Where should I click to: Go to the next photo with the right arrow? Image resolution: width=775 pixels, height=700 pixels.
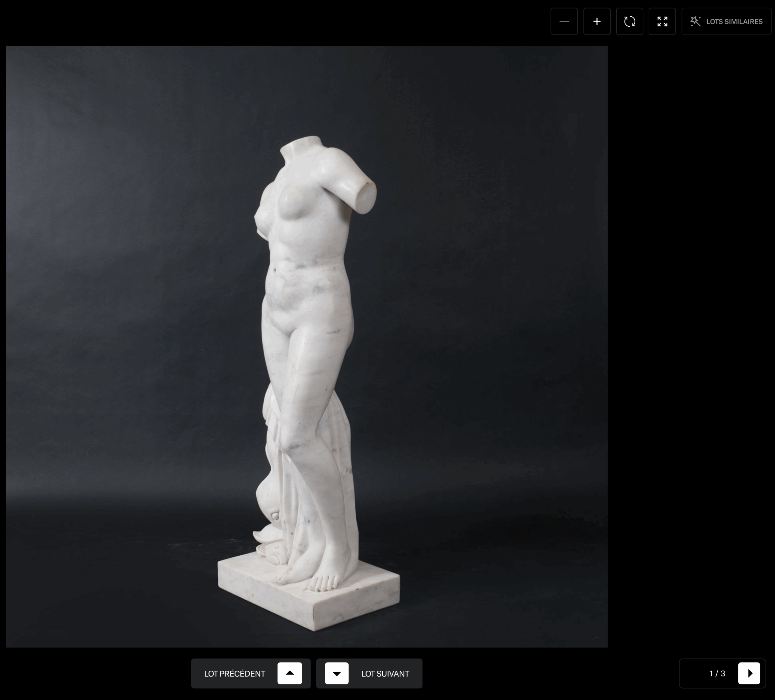749,673
